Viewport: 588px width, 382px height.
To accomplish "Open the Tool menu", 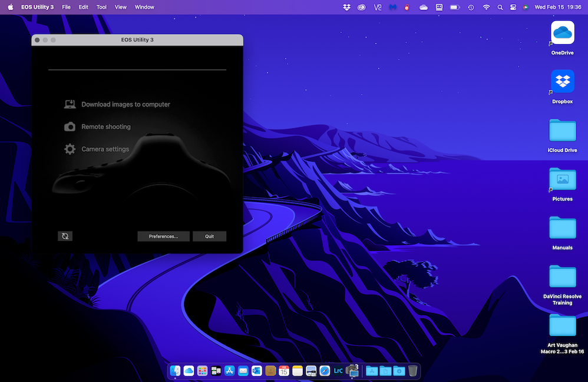I will 101,7.
